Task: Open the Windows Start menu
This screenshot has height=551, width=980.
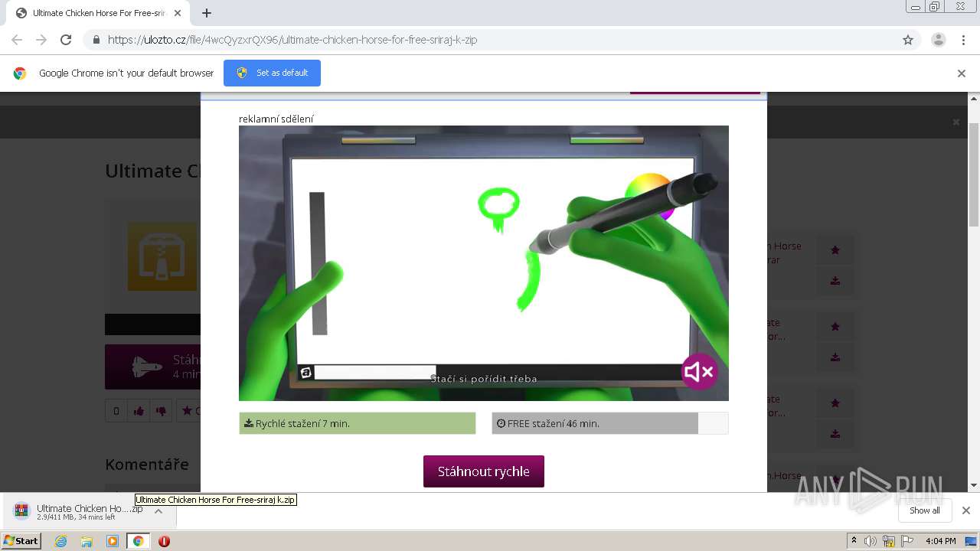Action: 21,540
